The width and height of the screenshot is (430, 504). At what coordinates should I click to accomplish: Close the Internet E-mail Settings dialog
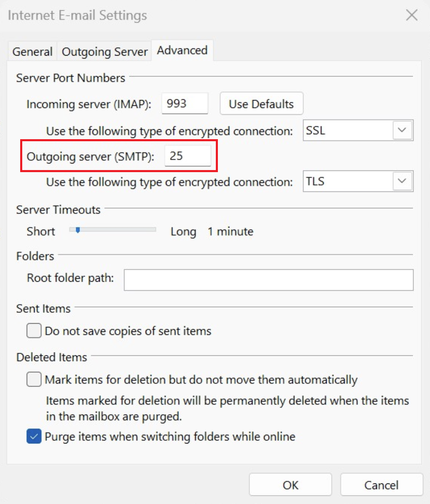tap(411, 16)
